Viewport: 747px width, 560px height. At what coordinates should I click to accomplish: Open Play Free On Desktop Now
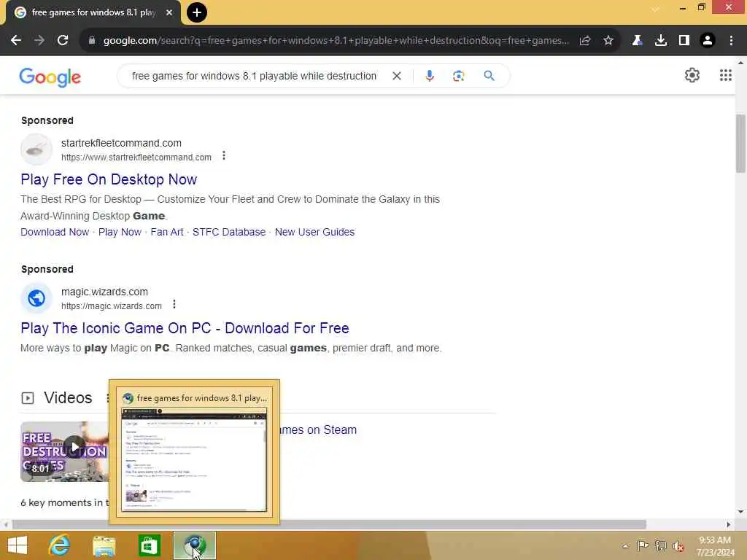tap(109, 179)
